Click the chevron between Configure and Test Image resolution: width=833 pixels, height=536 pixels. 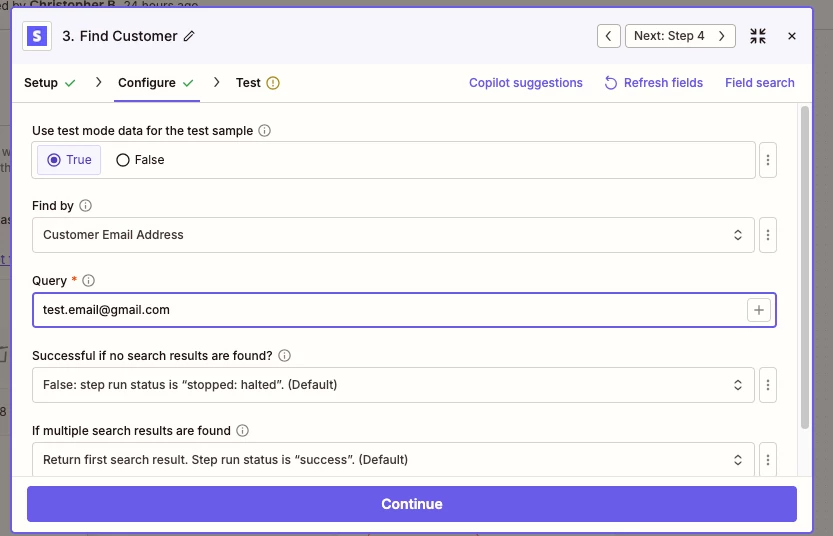pyautogui.click(x=216, y=82)
